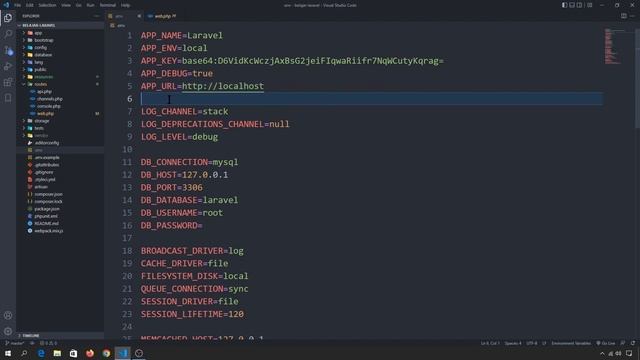Open the Edit menu
This screenshot has width=640, height=360.
pos(30,5)
